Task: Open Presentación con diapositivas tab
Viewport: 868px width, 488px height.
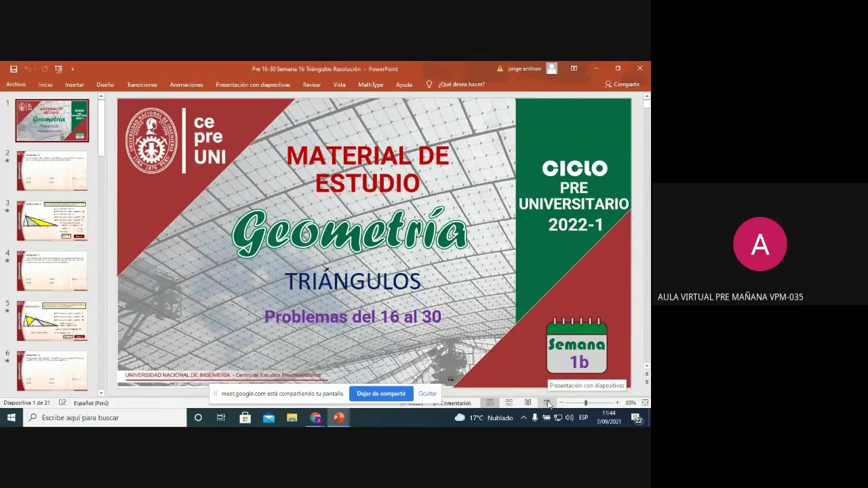Action: click(253, 85)
